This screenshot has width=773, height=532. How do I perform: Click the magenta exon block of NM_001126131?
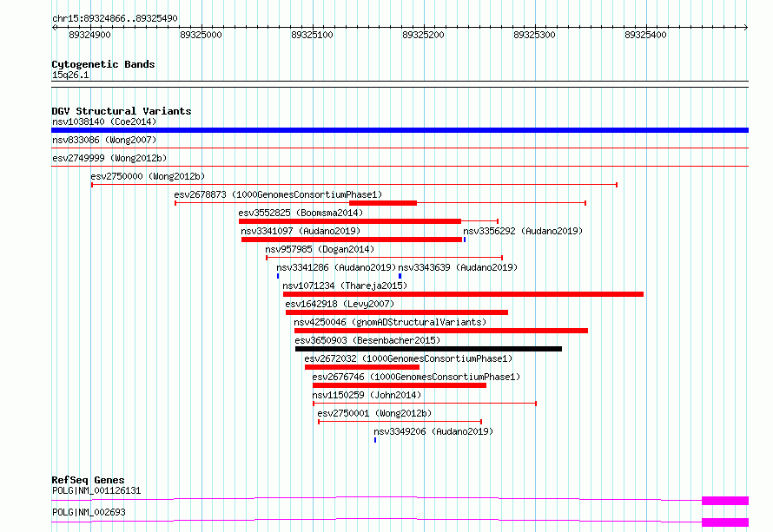pos(725,501)
